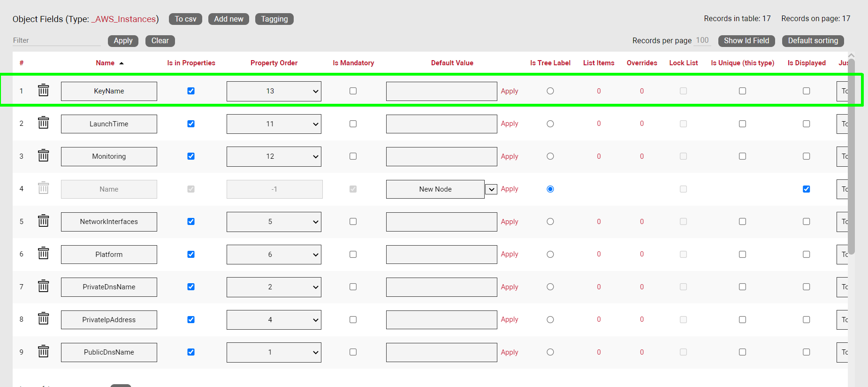The height and width of the screenshot is (387, 868).
Task: Delete PublicDnsName field via trash icon
Action: [43, 351]
